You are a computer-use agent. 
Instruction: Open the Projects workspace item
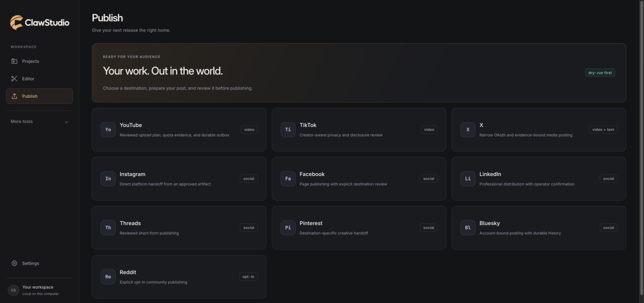coord(39,61)
